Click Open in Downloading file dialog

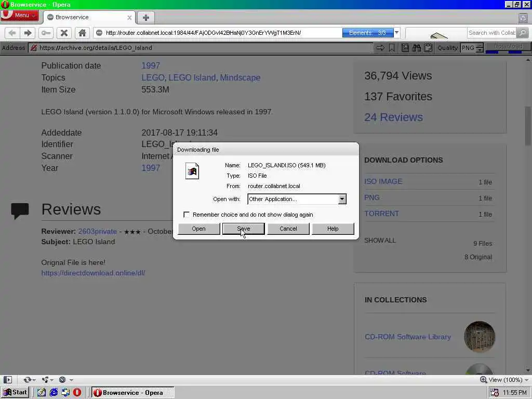click(199, 229)
